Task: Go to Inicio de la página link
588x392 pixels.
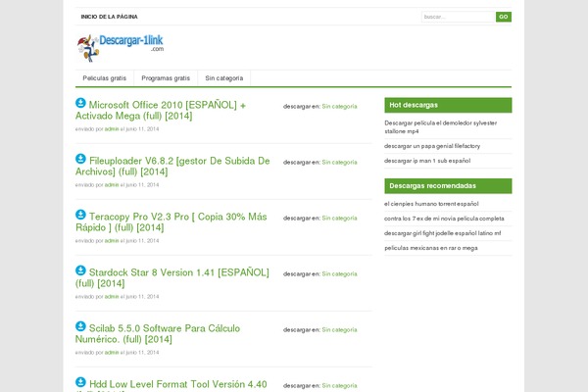Action: coord(108,17)
